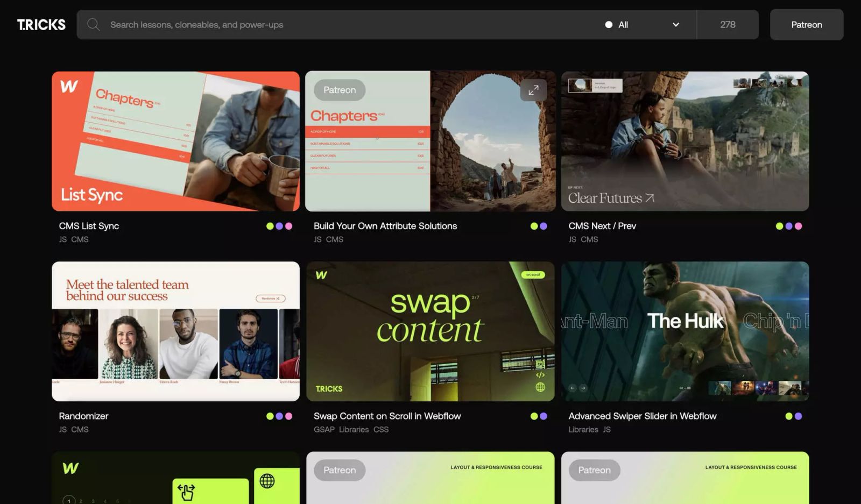Click the CMS tag under CMS List Sync
This screenshot has height=504, width=861.
pyautogui.click(x=80, y=239)
